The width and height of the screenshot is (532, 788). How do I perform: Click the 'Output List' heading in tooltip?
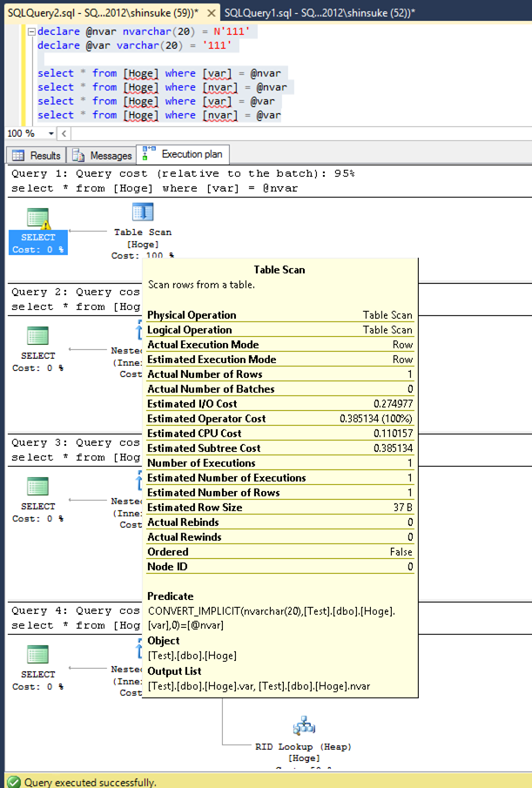click(174, 671)
